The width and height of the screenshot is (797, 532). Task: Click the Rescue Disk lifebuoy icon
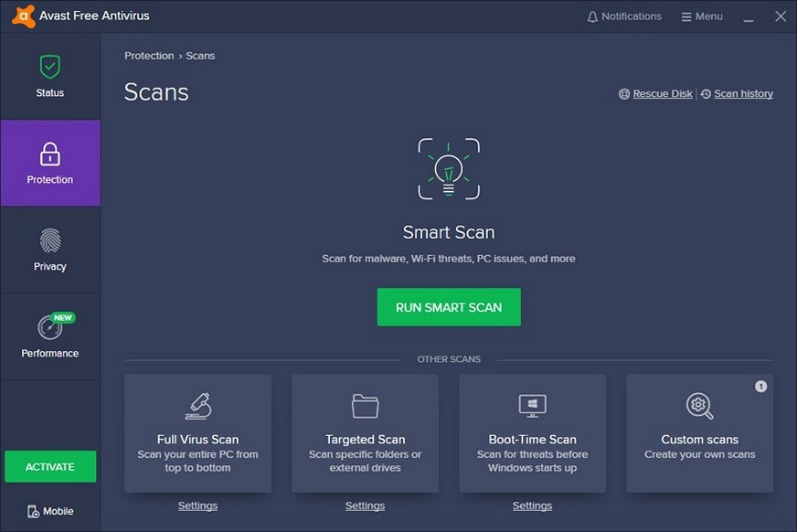[x=624, y=94]
